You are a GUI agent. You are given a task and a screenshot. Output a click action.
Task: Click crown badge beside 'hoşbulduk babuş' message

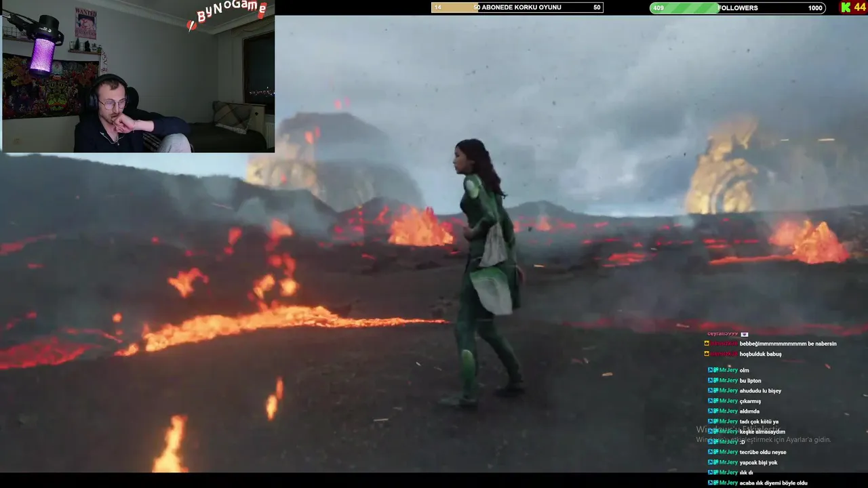(707, 354)
